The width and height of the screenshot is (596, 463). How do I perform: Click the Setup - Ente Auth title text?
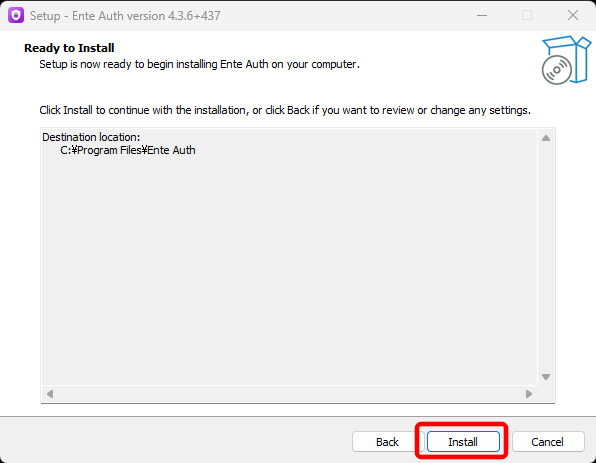[x=125, y=16]
